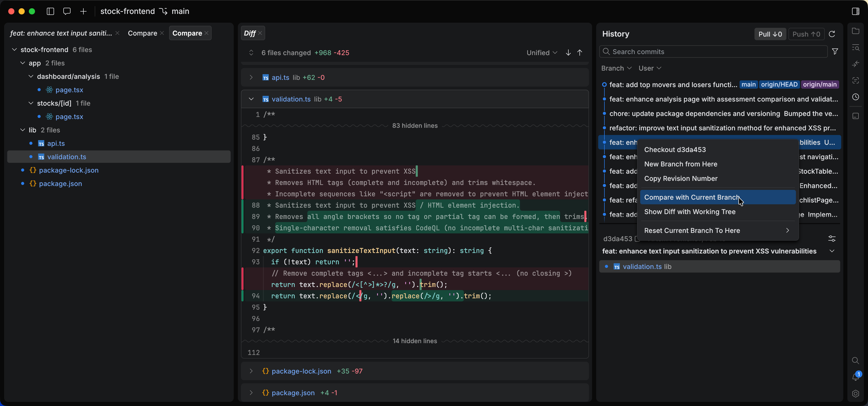868x406 pixels.
Task: Choose Checkout d3da453 from context menu
Action: [675, 149]
